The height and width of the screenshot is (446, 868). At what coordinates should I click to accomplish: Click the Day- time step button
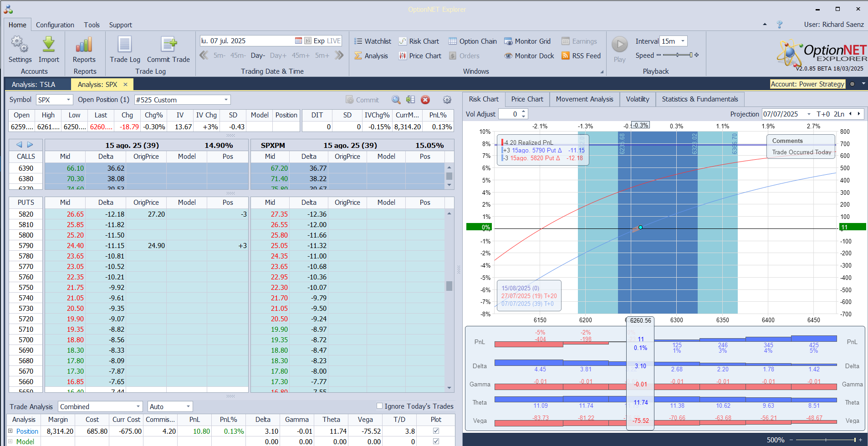click(x=258, y=56)
